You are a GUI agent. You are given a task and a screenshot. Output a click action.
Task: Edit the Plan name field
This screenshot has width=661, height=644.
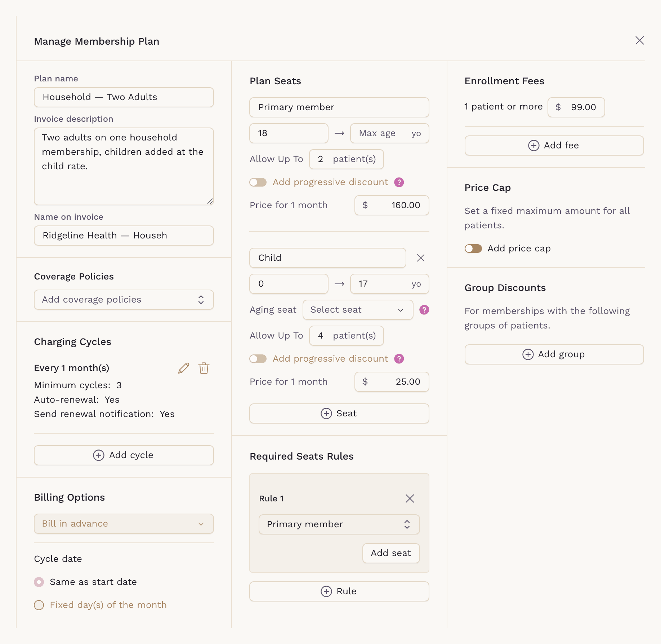point(124,97)
